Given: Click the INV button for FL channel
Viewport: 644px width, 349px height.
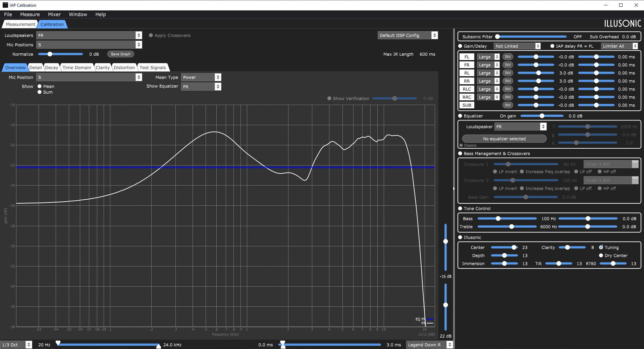Looking at the screenshot, I should click(507, 57).
